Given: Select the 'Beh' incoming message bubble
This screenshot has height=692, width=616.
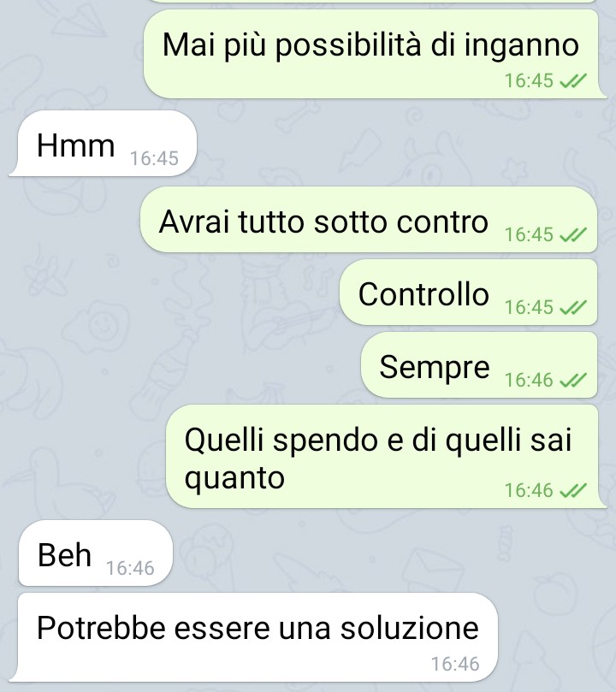Looking at the screenshot, I should (95, 553).
